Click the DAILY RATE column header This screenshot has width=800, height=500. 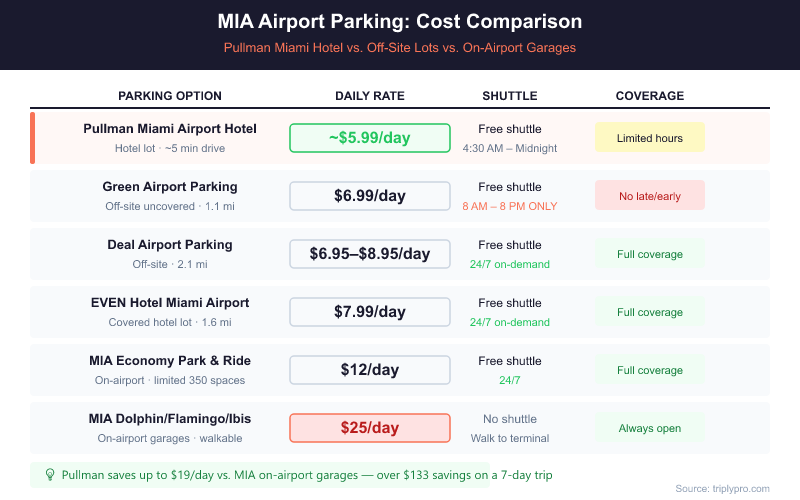point(370,96)
